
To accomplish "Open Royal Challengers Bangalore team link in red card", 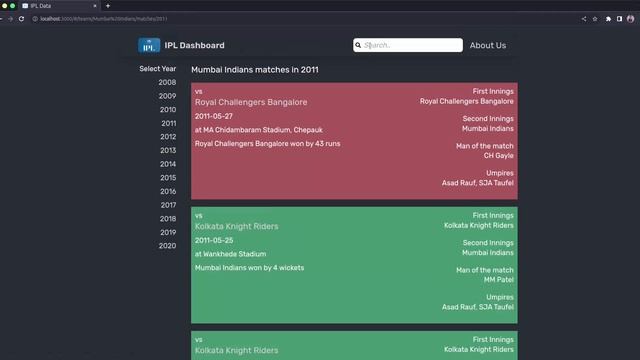I will pyautogui.click(x=251, y=102).
